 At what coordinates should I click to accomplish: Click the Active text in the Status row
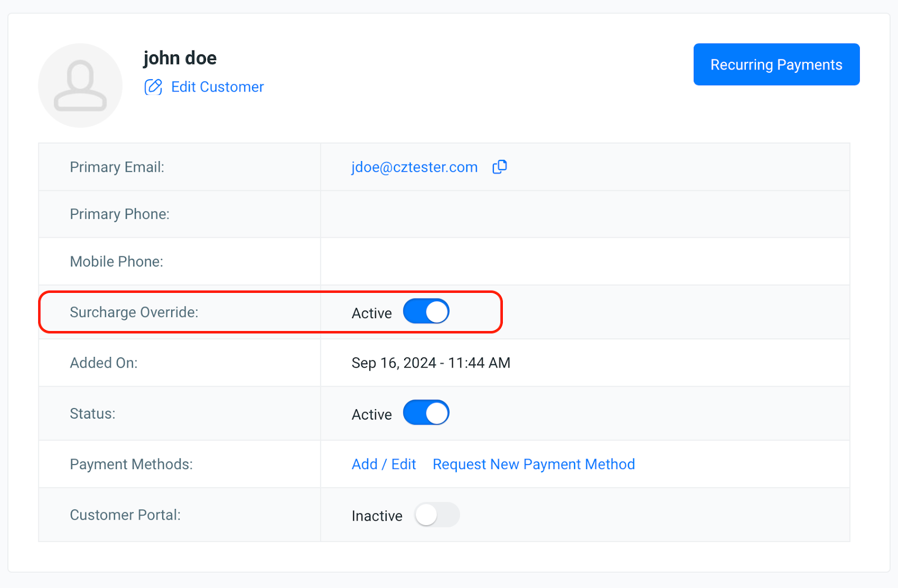click(x=372, y=415)
